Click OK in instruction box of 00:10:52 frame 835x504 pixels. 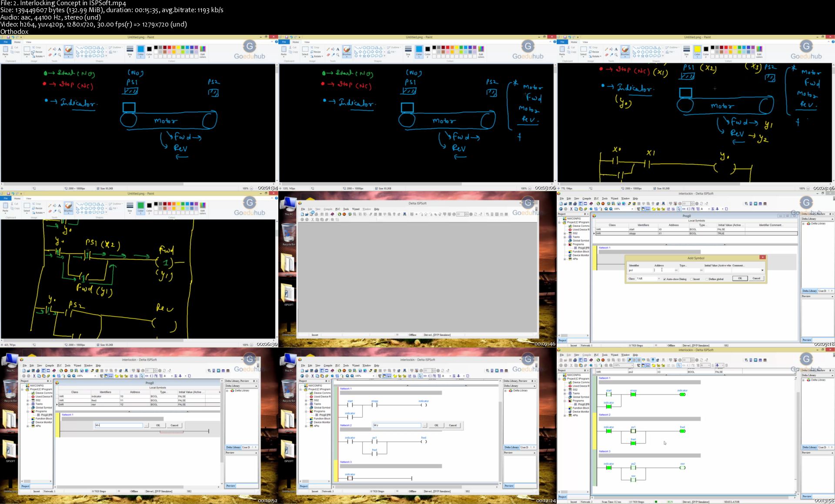point(158,425)
